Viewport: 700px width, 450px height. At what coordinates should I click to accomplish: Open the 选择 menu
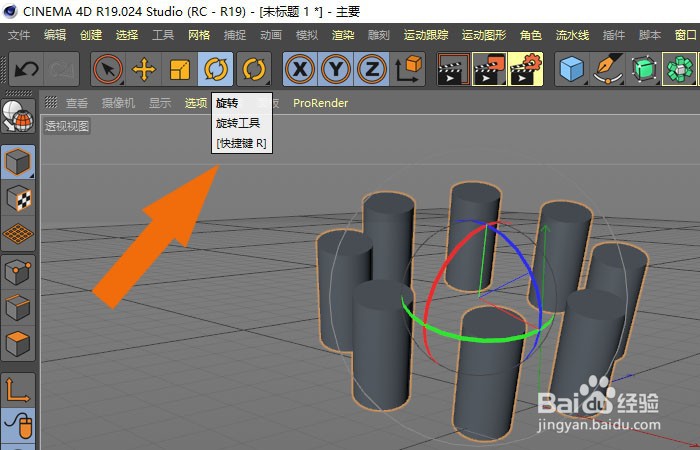[127, 35]
